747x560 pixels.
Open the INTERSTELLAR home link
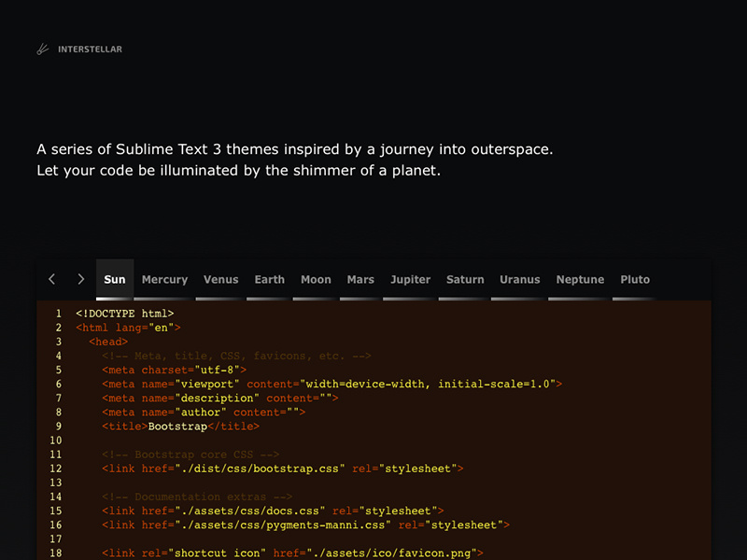(89, 49)
